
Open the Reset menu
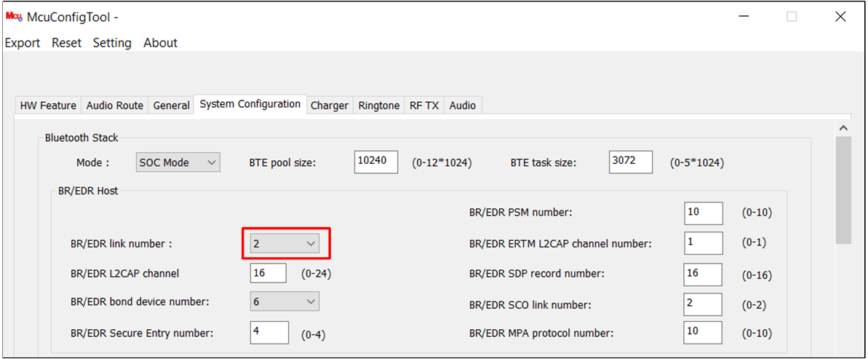pyautogui.click(x=66, y=43)
